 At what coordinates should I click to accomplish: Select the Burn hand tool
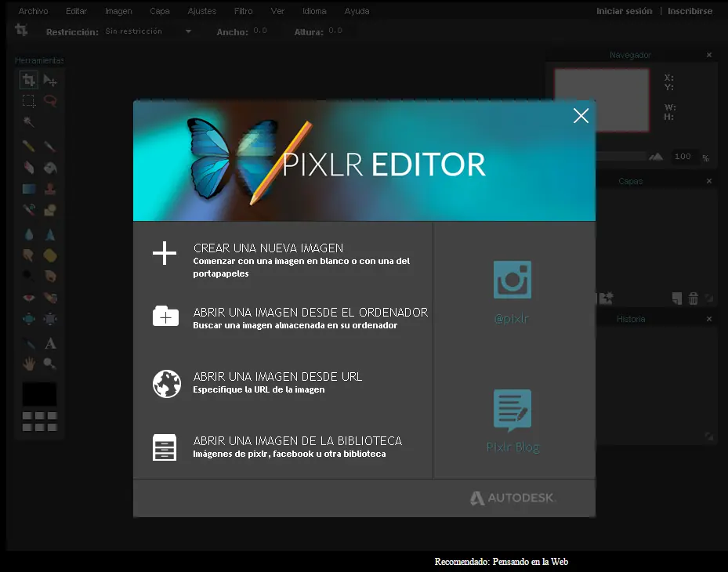click(x=50, y=277)
